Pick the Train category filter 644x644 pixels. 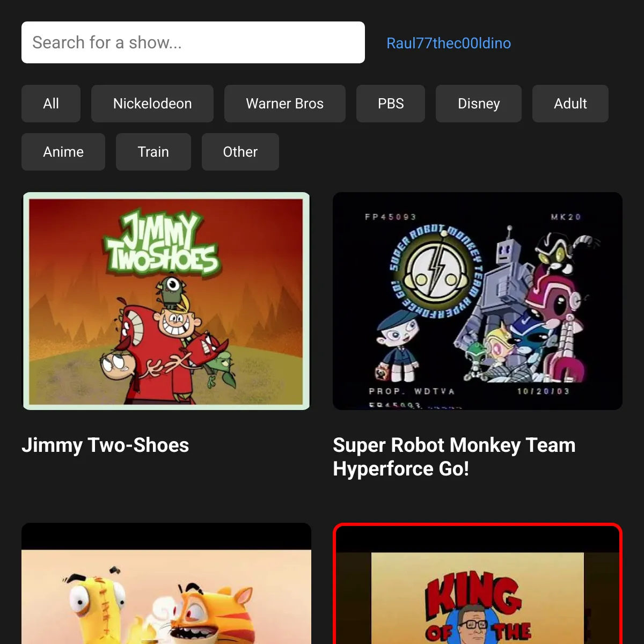(153, 152)
